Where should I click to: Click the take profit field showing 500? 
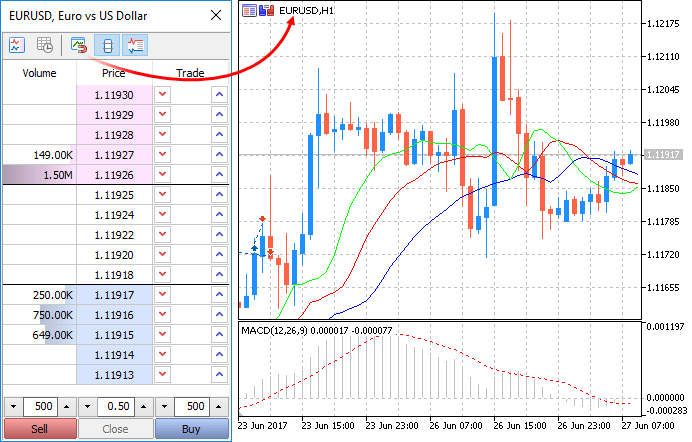tap(192, 406)
